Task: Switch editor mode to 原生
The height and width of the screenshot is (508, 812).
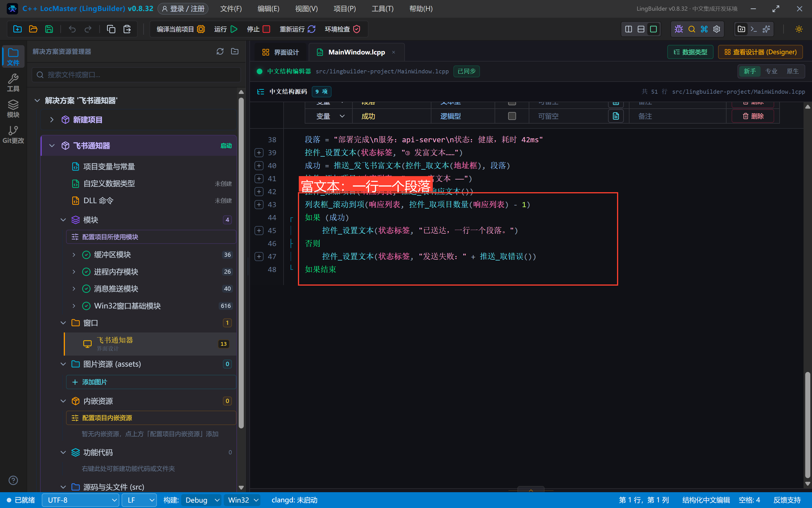Action: (x=793, y=71)
